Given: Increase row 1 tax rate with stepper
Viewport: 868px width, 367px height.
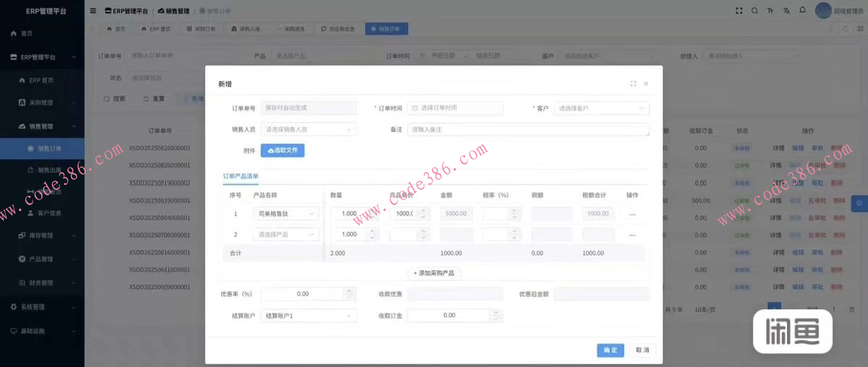Looking at the screenshot, I should tap(514, 211).
